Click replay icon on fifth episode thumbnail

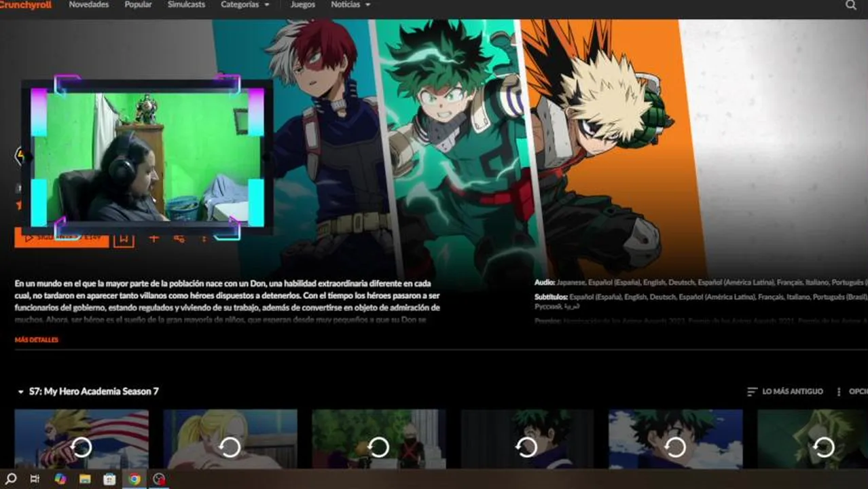(x=675, y=446)
